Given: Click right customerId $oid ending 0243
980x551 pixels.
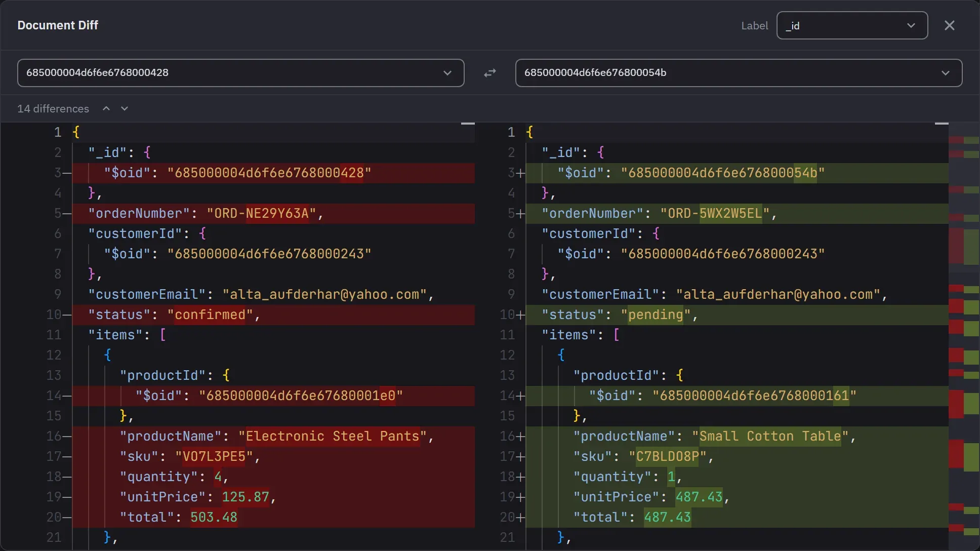Looking at the screenshot, I should point(723,254).
